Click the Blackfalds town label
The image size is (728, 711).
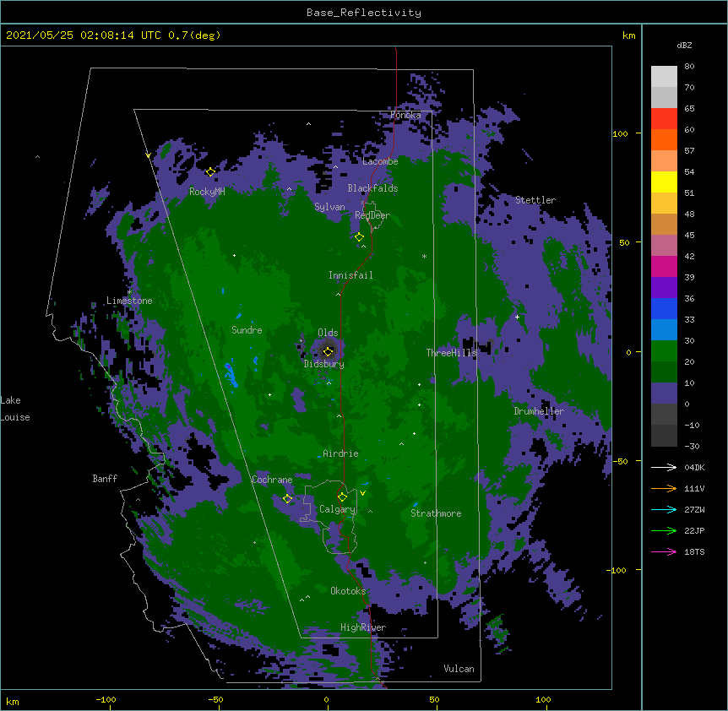372,188
